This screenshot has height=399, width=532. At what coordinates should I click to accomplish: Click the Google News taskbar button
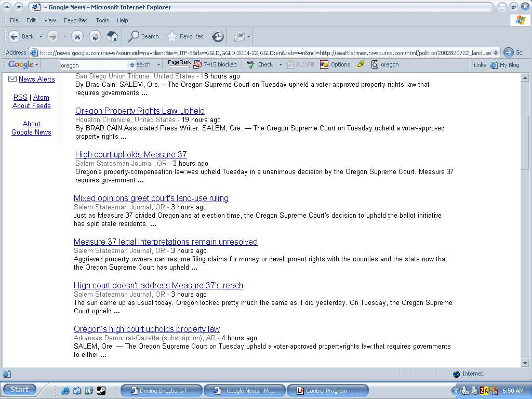coord(245,391)
